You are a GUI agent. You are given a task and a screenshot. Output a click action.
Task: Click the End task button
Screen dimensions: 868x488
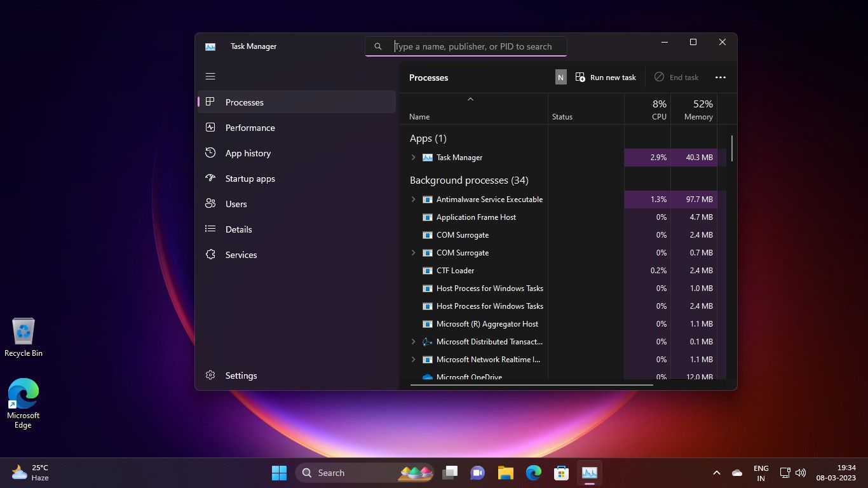click(x=676, y=77)
